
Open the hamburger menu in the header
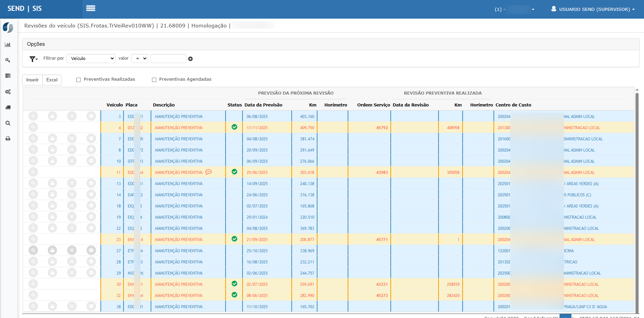click(91, 8)
